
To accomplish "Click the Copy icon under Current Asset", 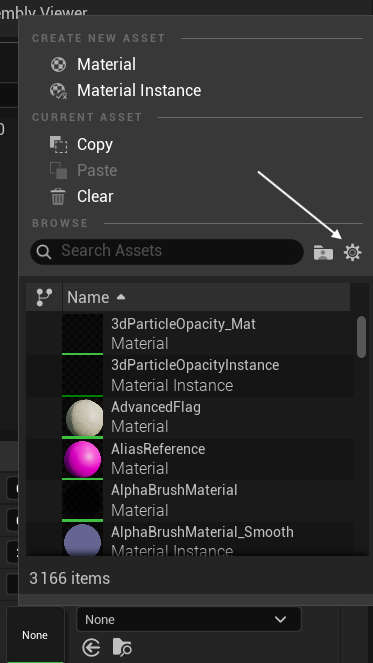I will (x=58, y=145).
